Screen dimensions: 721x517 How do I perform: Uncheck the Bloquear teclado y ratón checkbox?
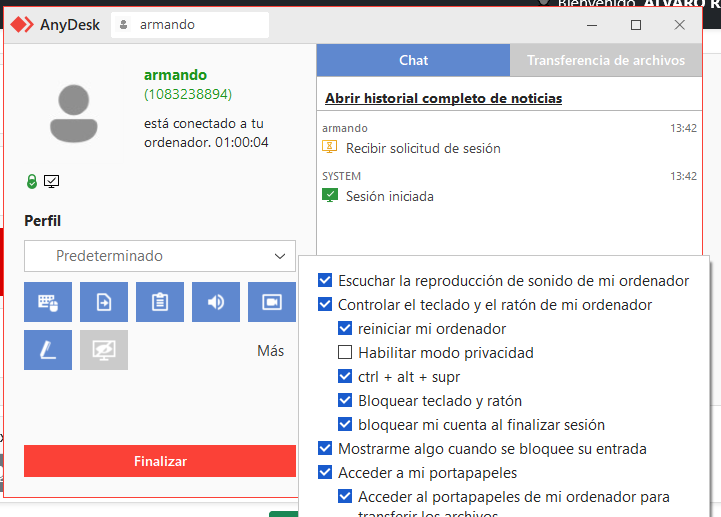click(x=345, y=401)
